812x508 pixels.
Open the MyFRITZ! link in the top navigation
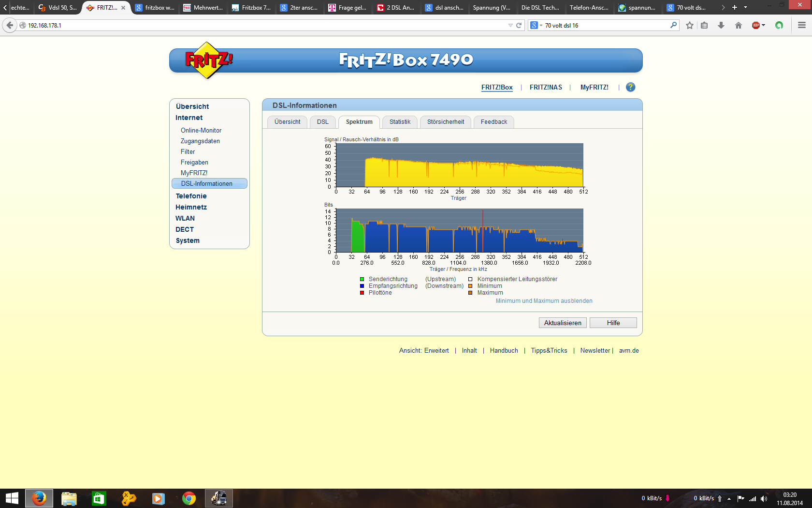(x=594, y=88)
